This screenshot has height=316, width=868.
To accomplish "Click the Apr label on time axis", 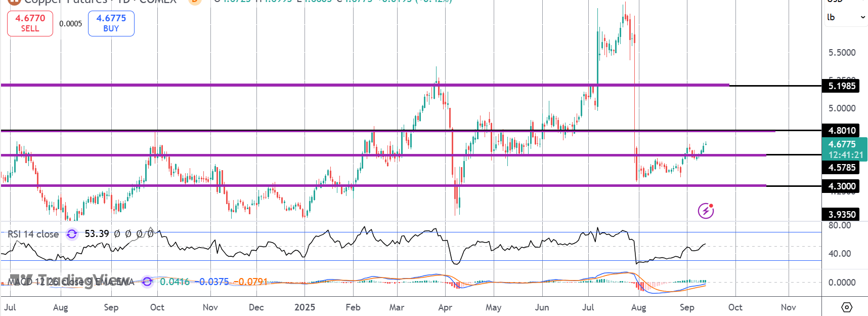I will click(x=445, y=307).
